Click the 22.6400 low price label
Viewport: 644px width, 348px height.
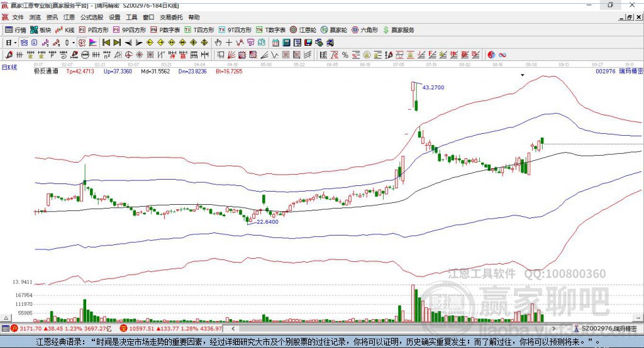tap(267, 222)
